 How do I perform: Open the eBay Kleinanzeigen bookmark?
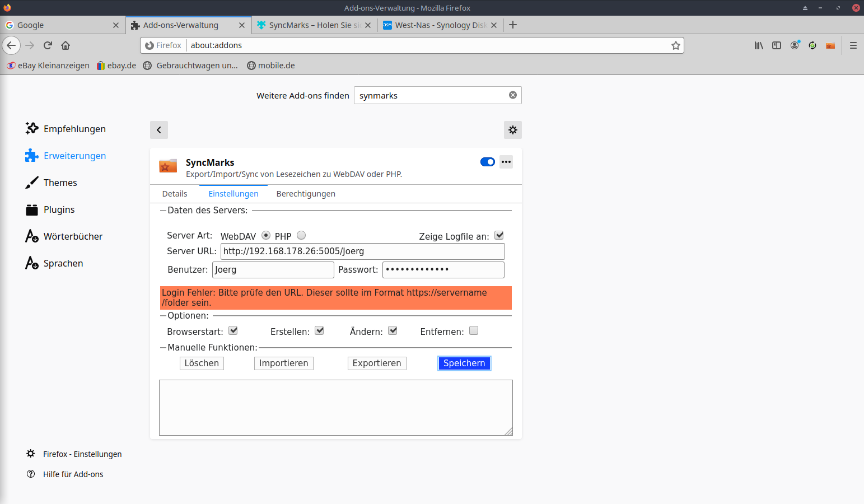pos(48,66)
